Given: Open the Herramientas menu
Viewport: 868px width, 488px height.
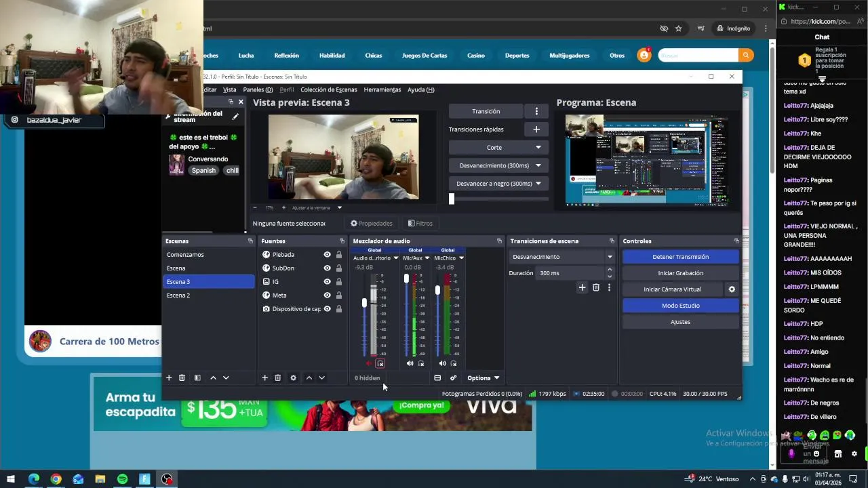Looking at the screenshot, I should 382,89.
